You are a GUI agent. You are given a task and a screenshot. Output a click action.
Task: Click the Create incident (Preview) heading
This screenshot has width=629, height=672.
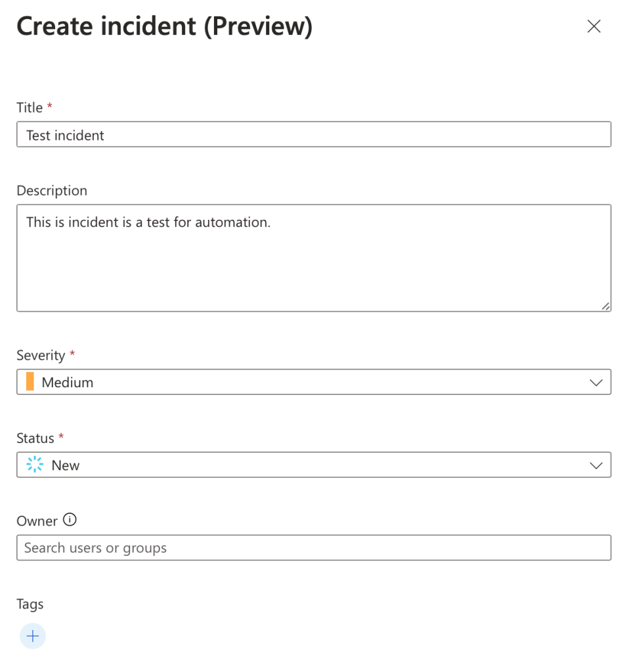click(164, 26)
